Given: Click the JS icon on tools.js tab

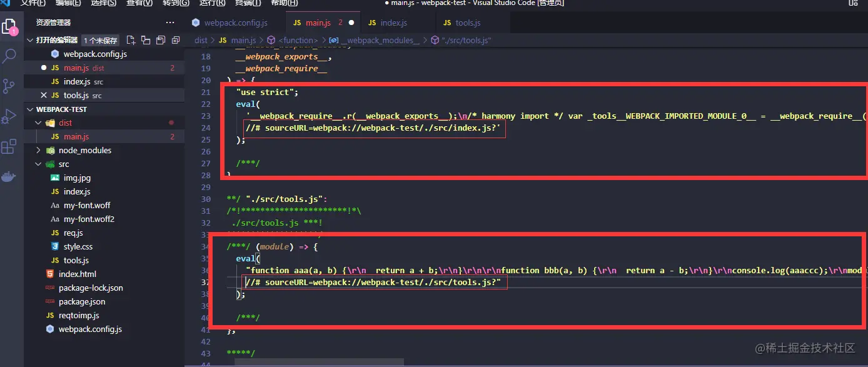Looking at the screenshot, I should [447, 23].
